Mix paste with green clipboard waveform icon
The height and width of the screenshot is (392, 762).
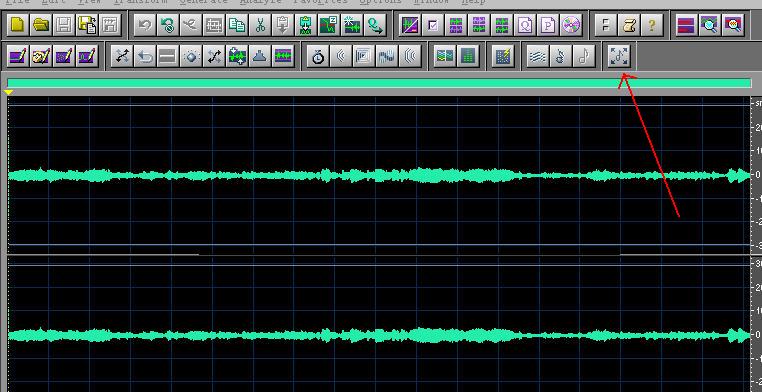pyautogui.click(x=306, y=25)
